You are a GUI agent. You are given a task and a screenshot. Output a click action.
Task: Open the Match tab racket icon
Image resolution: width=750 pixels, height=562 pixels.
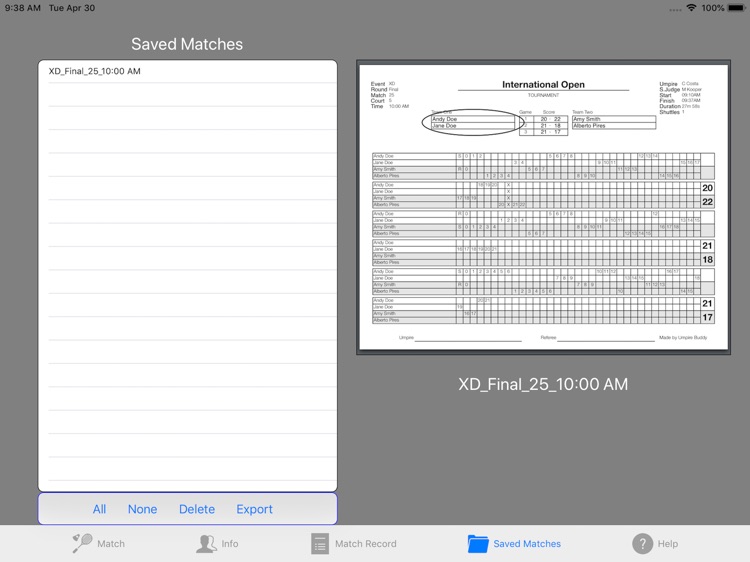(82, 543)
